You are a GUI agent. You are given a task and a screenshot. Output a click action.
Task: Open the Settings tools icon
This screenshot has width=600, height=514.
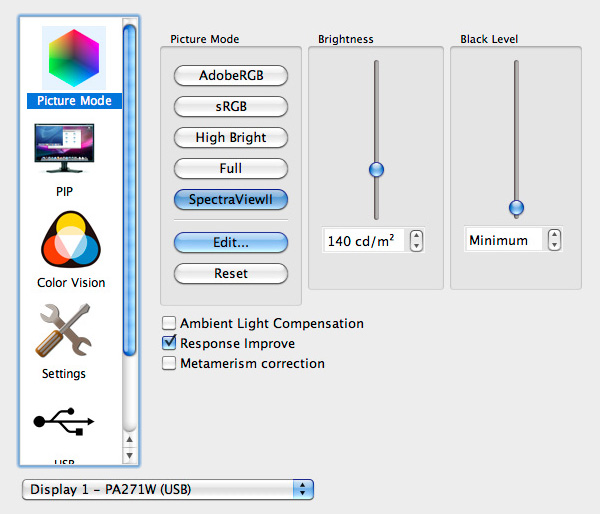point(64,331)
